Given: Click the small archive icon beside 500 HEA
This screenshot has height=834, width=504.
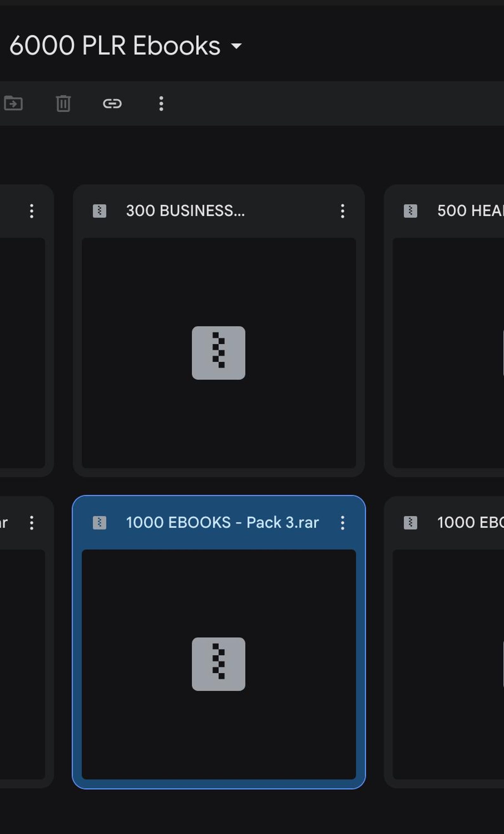Looking at the screenshot, I should [410, 211].
